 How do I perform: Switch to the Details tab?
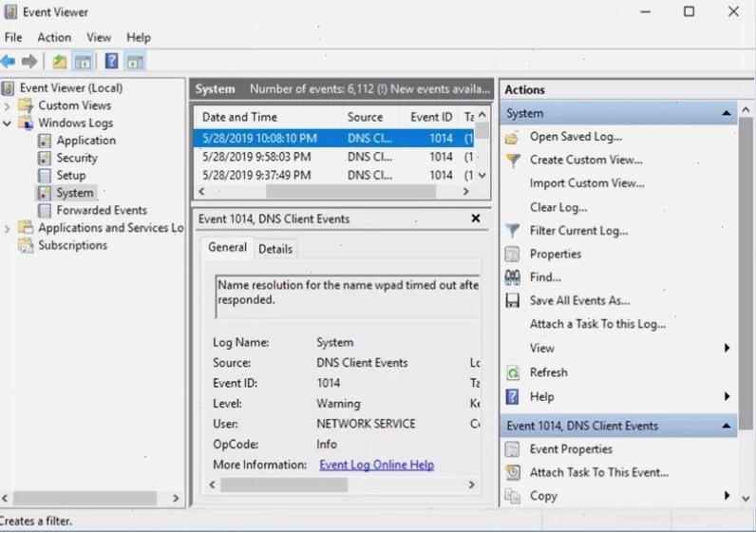click(275, 249)
